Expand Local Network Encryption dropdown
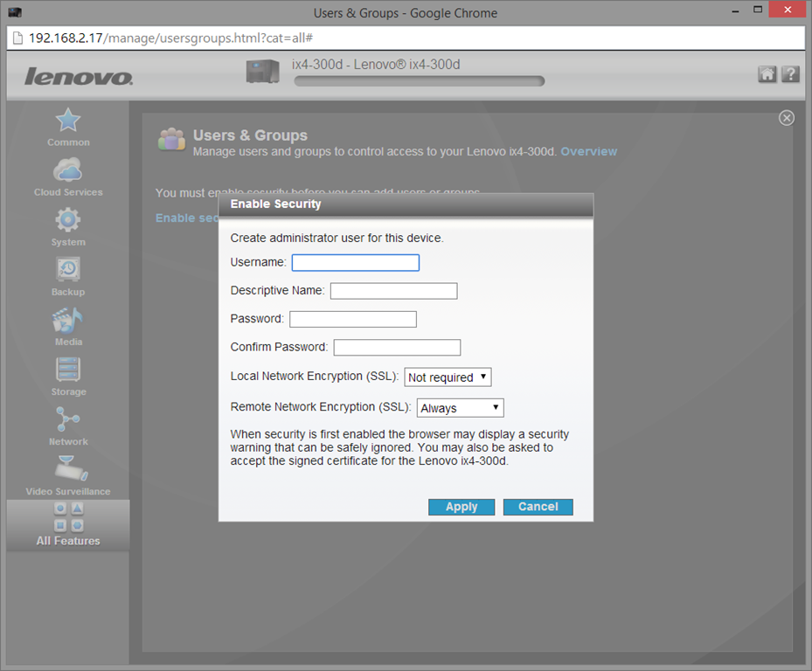 pyautogui.click(x=448, y=377)
